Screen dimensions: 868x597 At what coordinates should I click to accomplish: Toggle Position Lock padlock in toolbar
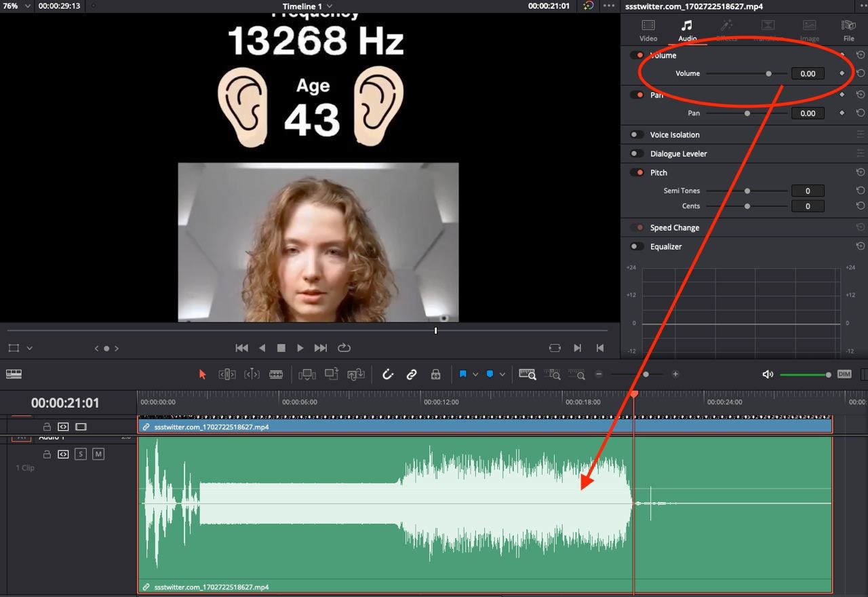click(x=436, y=374)
